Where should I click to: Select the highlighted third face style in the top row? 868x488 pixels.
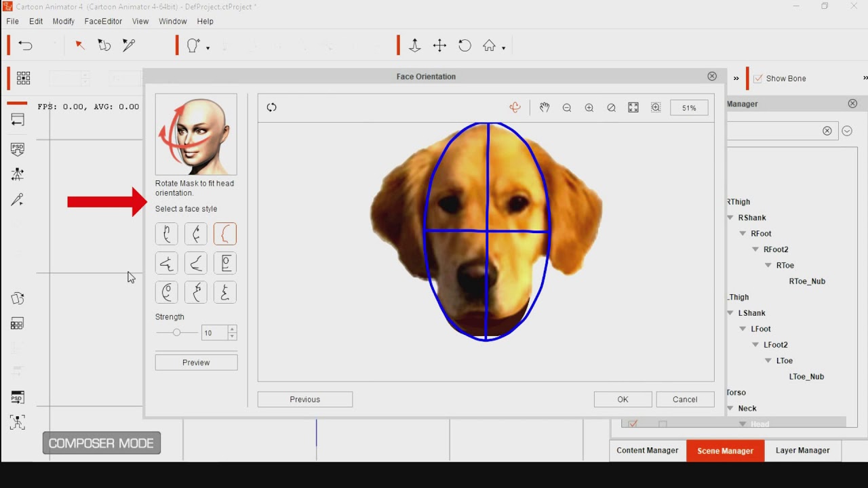coord(225,234)
